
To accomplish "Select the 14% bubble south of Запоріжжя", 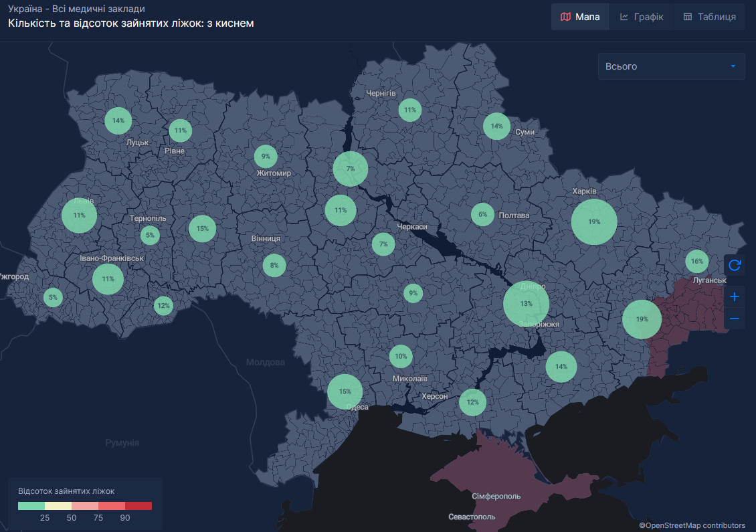I will coord(561,367).
